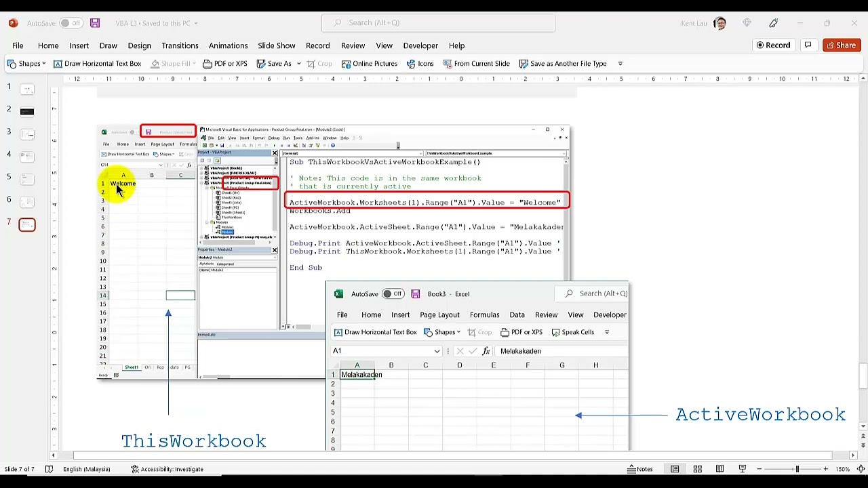Click the pen-and-sparkle icon beside the diamond icon
Viewport: 868px width, 488px height.
click(x=774, y=23)
